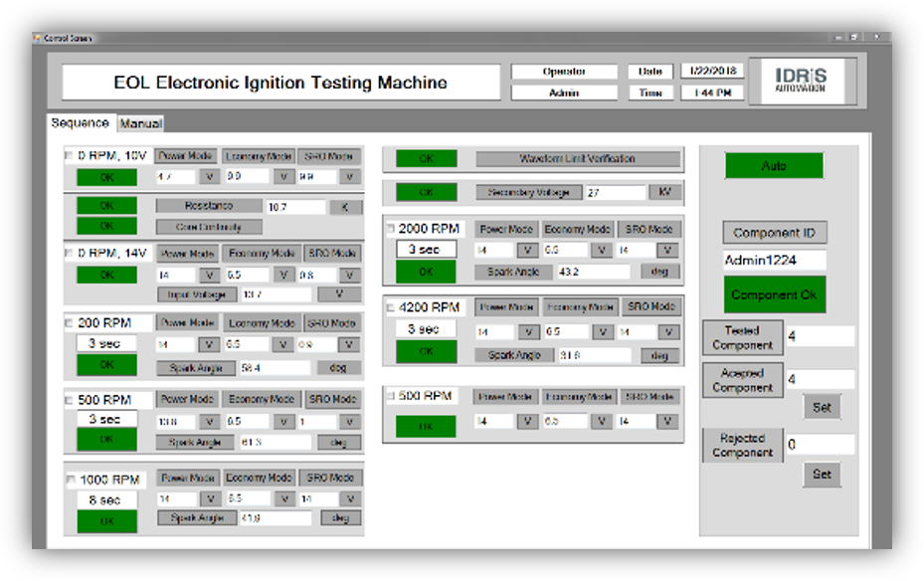924x581 pixels.
Task: Click the green Auto button
Action: click(774, 165)
